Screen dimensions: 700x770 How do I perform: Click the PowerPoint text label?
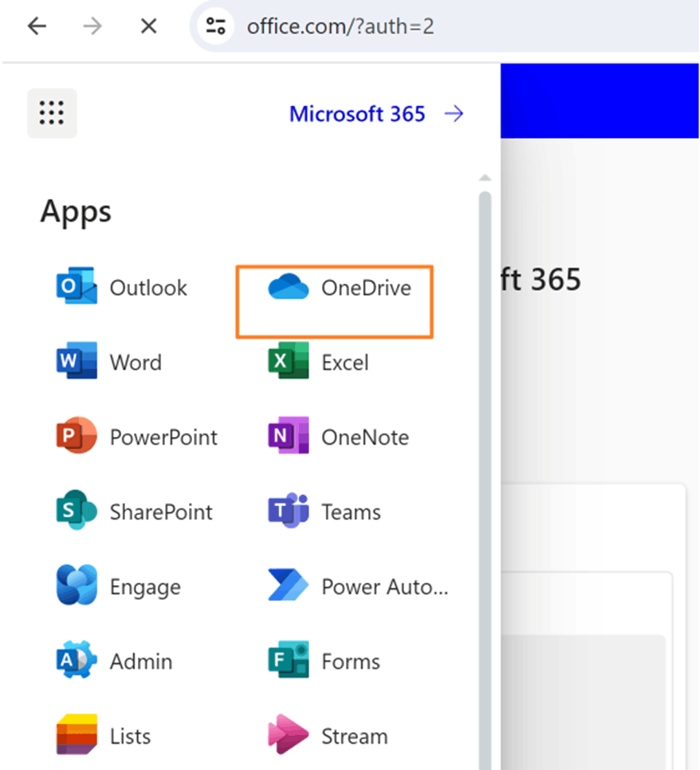tap(163, 437)
